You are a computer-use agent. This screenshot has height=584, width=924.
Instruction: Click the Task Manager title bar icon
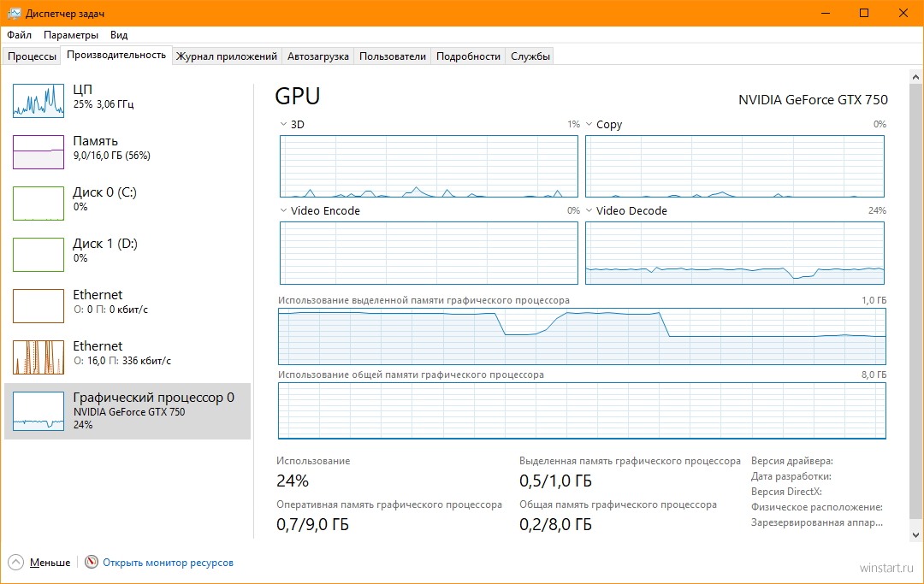click(15, 13)
